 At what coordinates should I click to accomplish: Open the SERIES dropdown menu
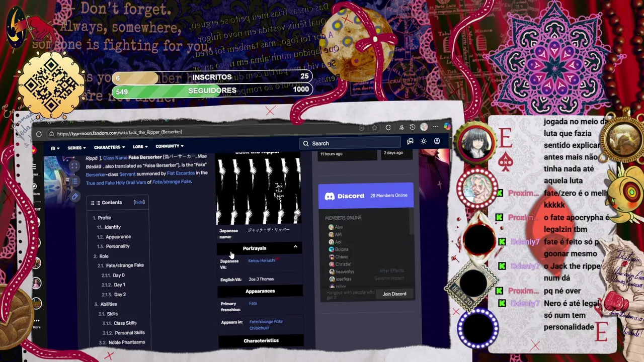point(76,148)
